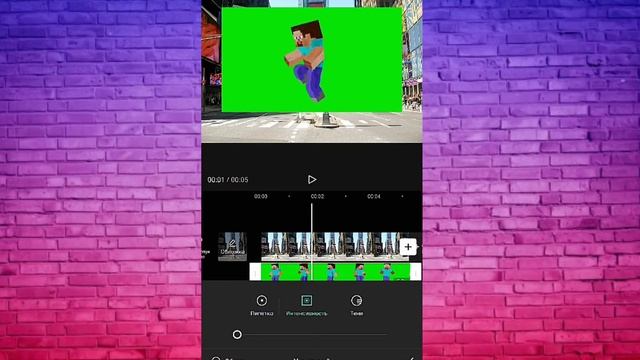Viewport: 640px width, 360px height.
Task: Click the 00:02 timeline ruler mark
Action: tap(317, 196)
